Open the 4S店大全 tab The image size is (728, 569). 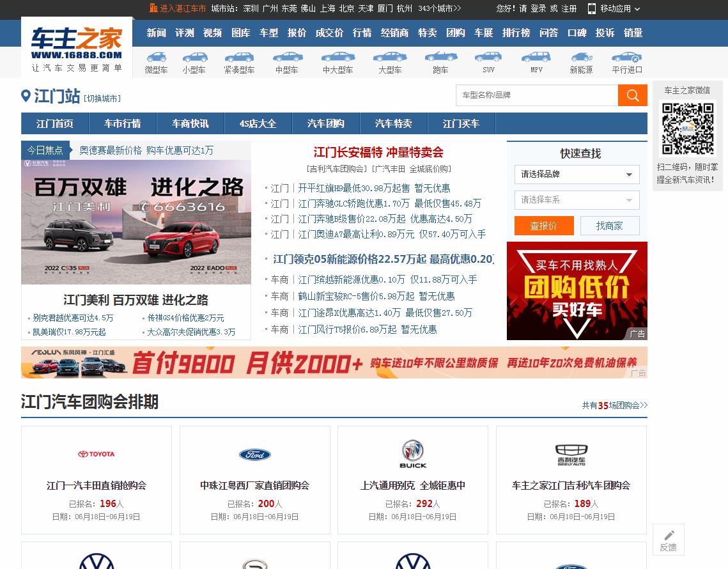pos(258,123)
